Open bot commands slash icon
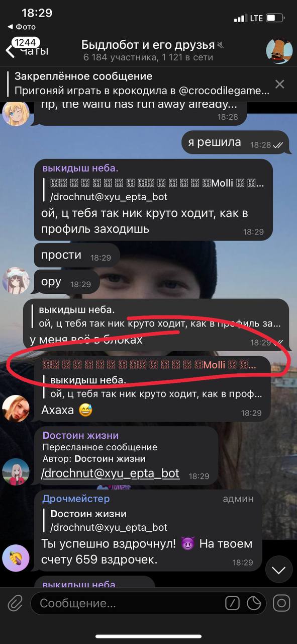 point(232,603)
